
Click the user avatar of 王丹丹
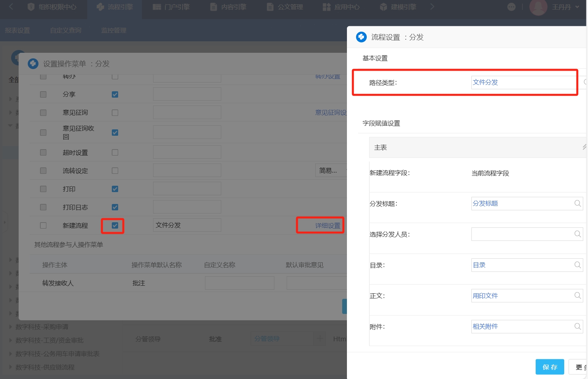(x=538, y=7)
